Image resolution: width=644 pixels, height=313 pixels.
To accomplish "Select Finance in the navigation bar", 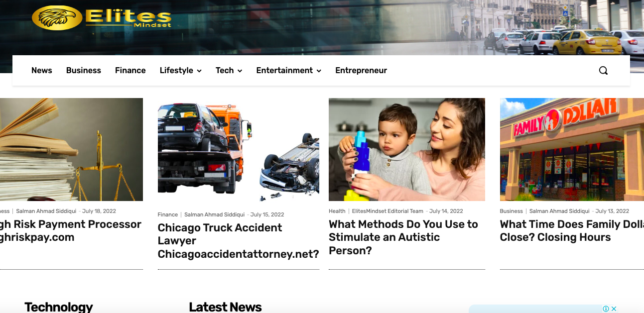I will [130, 71].
